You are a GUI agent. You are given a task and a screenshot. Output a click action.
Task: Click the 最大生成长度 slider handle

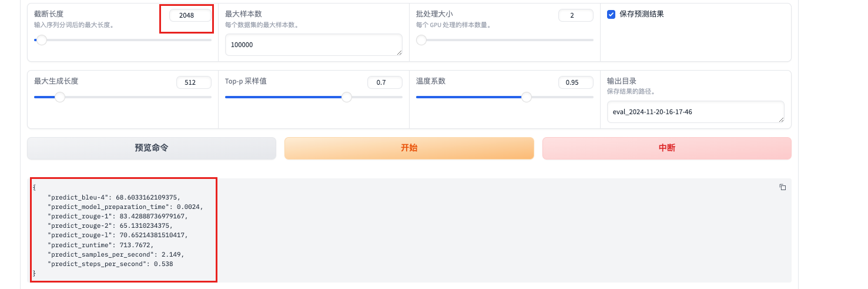(x=59, y=97)
